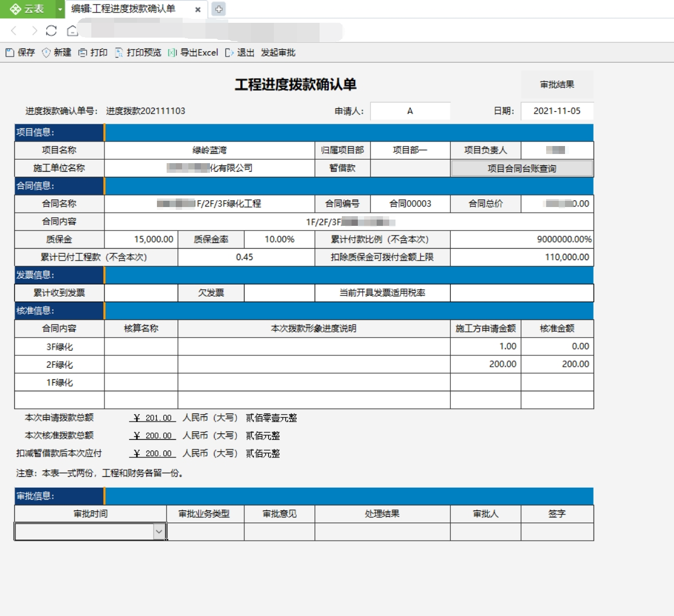Image resolution: width=674 pixels, height=616 pixels.
Task: Click the 审批人 column header
Action: pyautogui.click(x=486, y=514)
